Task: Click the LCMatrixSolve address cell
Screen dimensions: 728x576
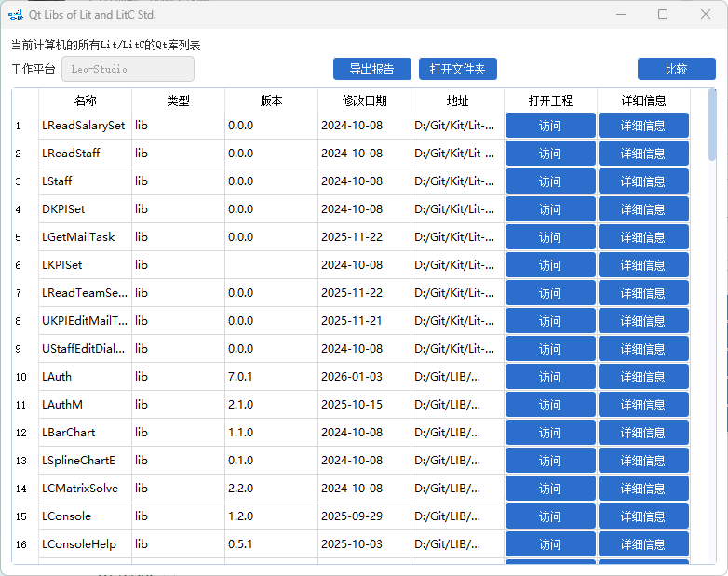Action: [x=457, y=489]
